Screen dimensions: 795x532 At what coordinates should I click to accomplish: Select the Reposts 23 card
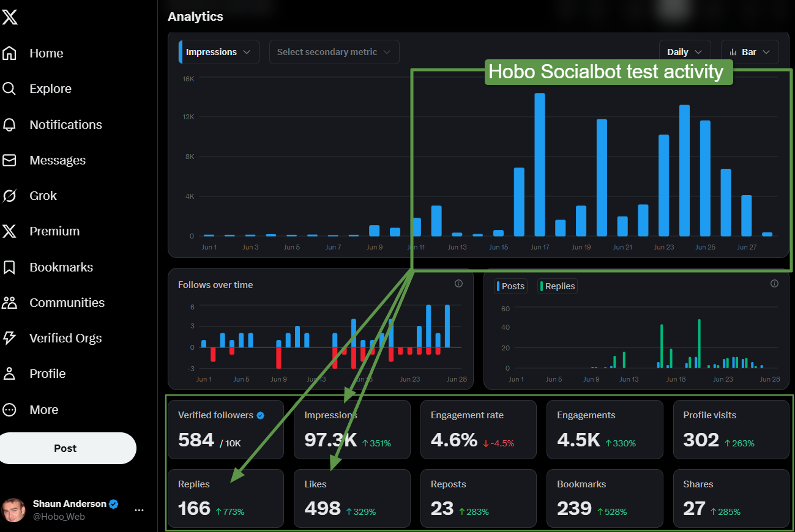tap(479, 498)
